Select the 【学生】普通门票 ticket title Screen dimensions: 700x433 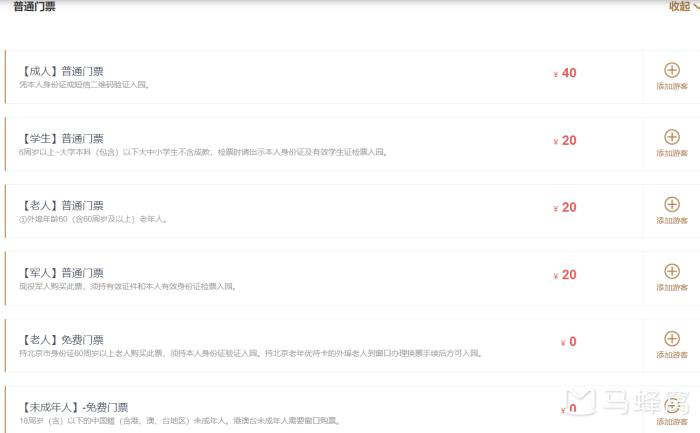[61, 139]
